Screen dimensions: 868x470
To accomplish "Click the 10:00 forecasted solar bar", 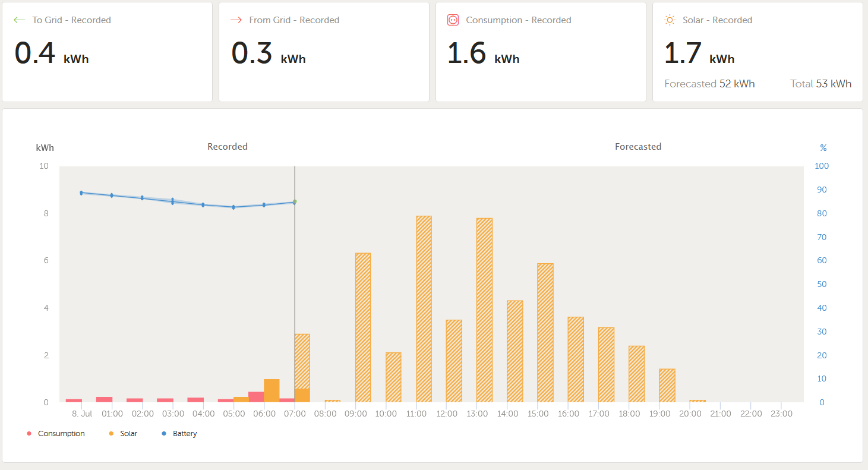I will [x=393, y=377].
